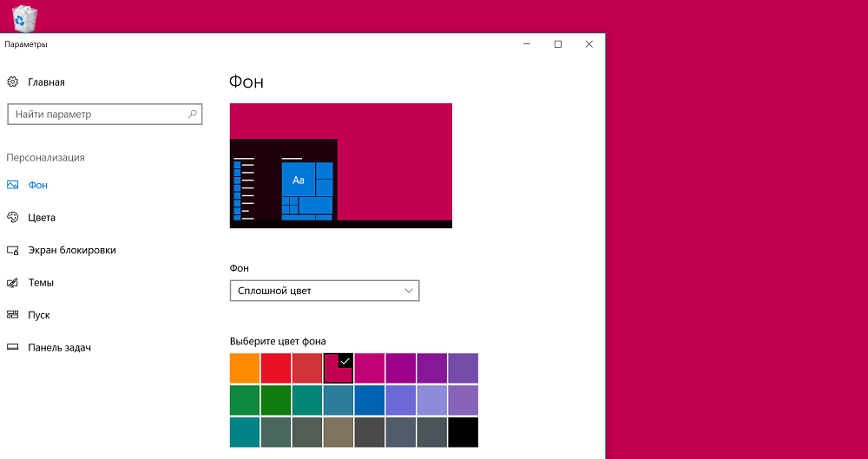
Task: Click the tiles icon beside Пуск
Action: pos(12,315)
